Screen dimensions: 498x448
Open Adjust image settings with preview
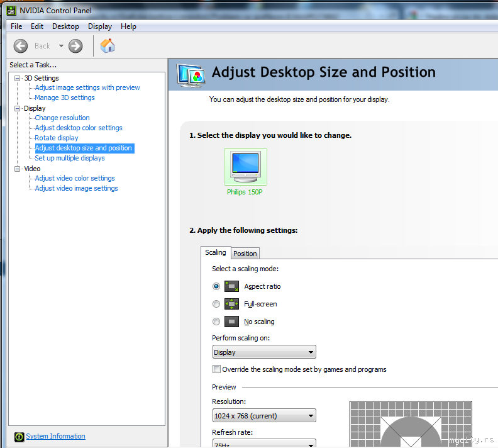pos(87,87)
